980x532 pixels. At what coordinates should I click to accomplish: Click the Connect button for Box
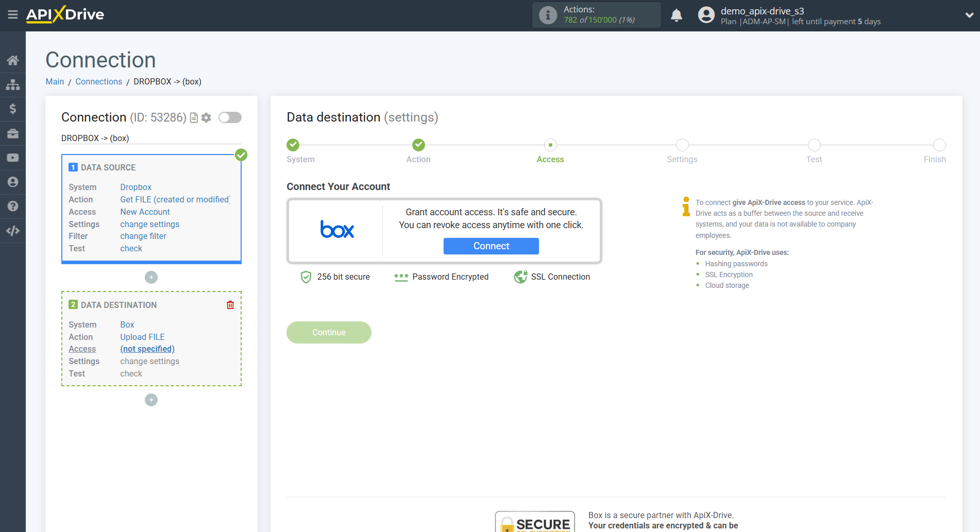(491, 246)
